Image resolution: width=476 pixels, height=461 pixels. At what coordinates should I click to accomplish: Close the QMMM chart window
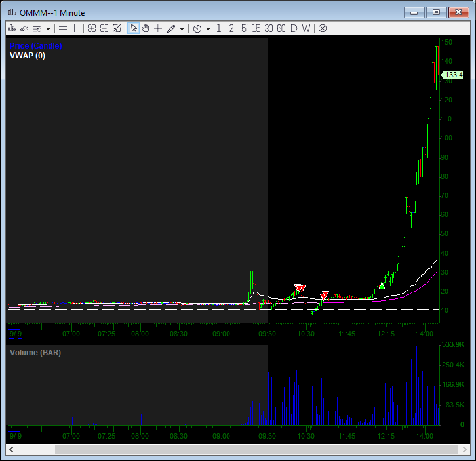tap(459, 12)
